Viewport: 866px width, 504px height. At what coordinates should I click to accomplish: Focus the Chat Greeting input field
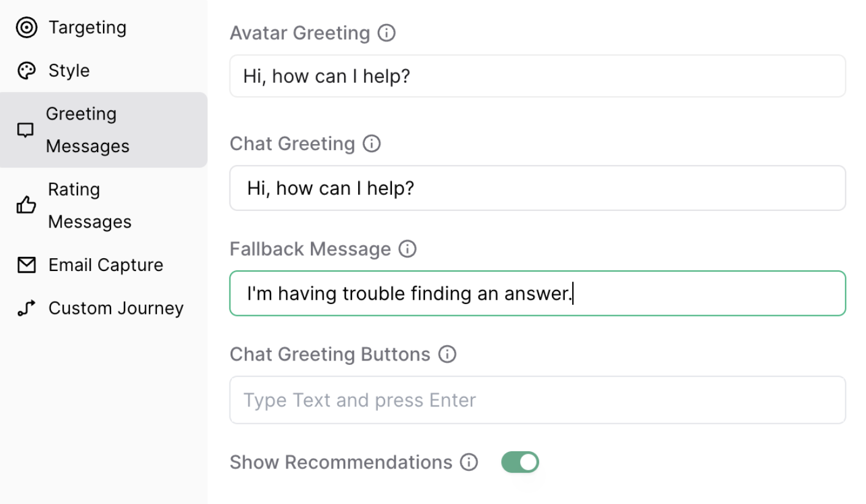tap(537, 188)
